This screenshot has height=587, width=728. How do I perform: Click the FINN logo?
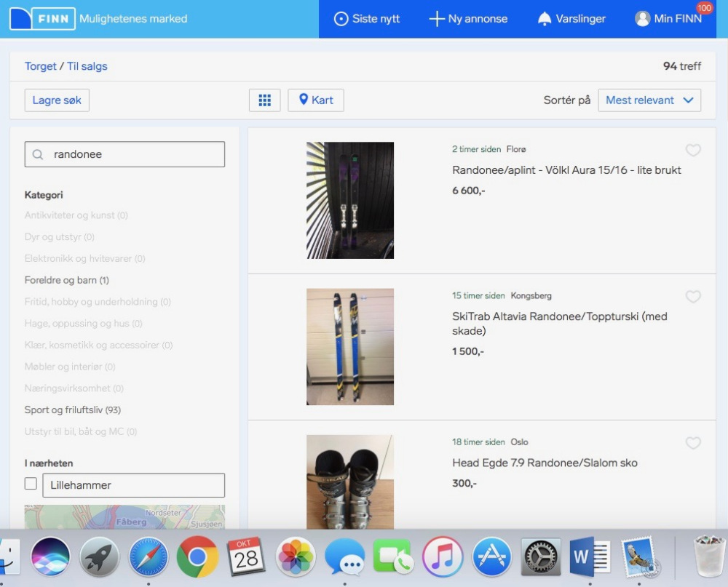click(x=42, y=19)
